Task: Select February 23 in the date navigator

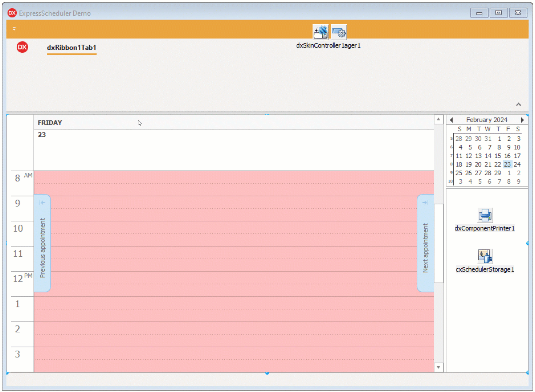Action: (x=507, y=164)
